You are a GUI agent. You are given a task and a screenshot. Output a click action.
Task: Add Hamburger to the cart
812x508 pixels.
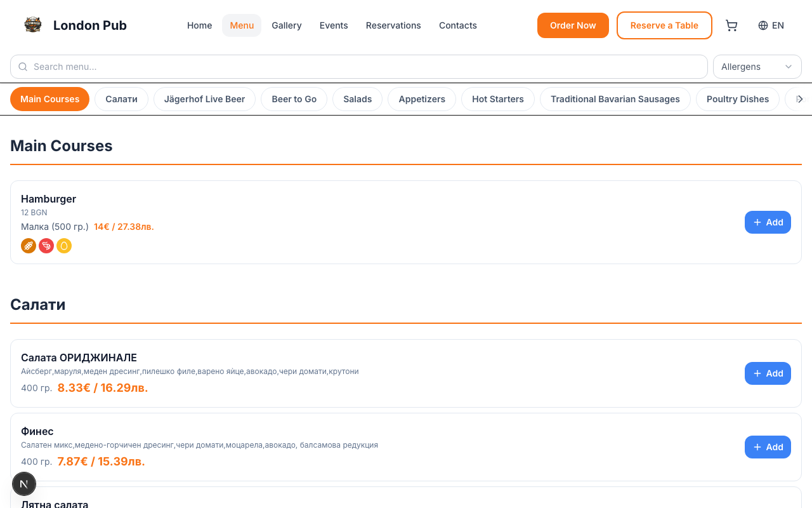(768, 222)
